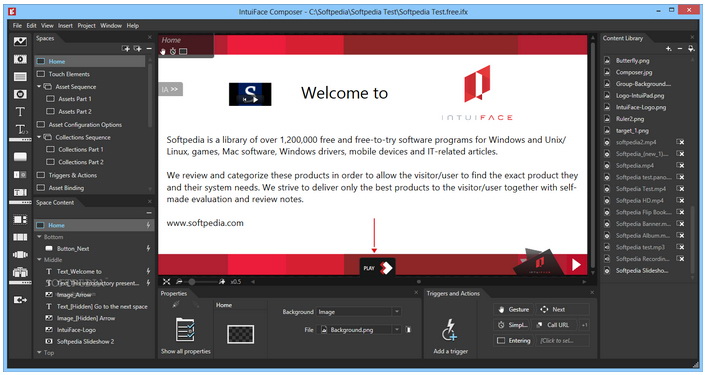Open the Window menu
Viewport: 706px width, 375px height.
[x=111, y=26]
